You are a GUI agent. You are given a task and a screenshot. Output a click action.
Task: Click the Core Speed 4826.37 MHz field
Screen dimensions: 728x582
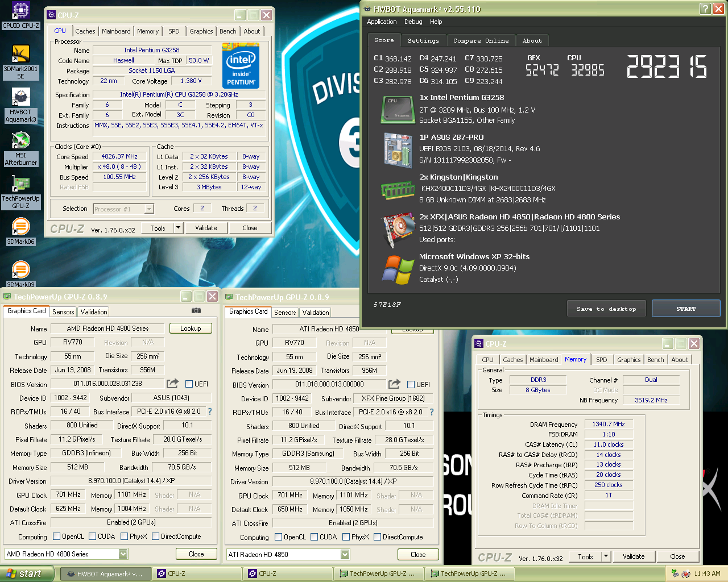[x=119, y=156]
